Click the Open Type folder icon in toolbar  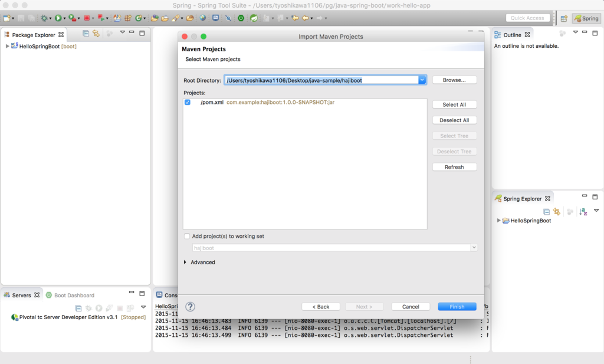point(155,18)
